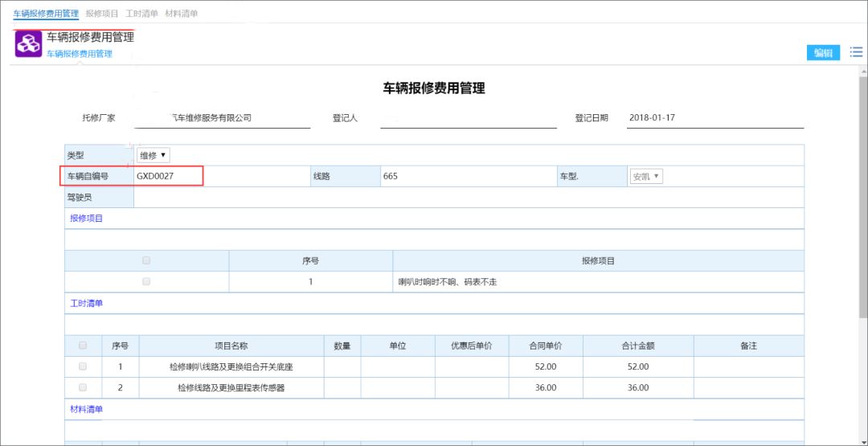Click the 工时清单 section link
868x446 pixels.
tap(86, 303)
